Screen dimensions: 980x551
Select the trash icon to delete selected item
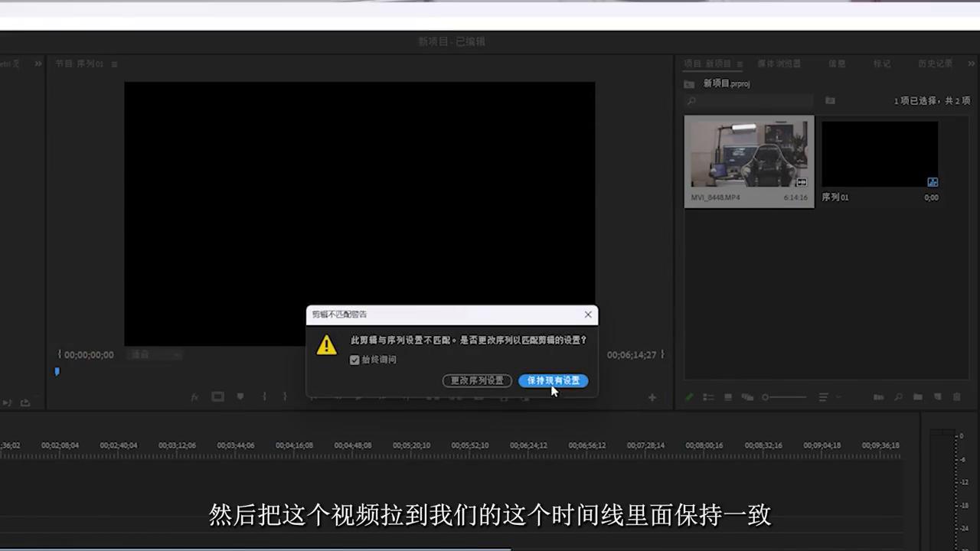pos(957,397)
